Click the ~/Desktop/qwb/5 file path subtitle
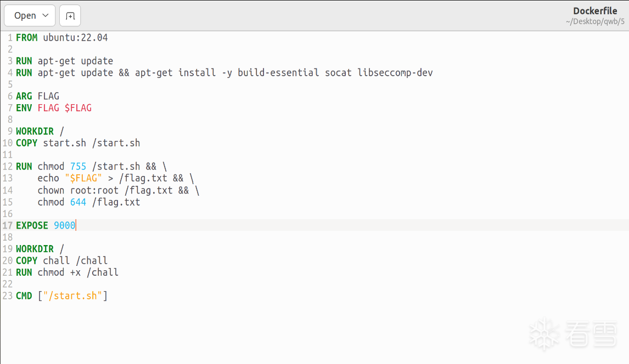The image size is (629, 364). click(595, 22)
